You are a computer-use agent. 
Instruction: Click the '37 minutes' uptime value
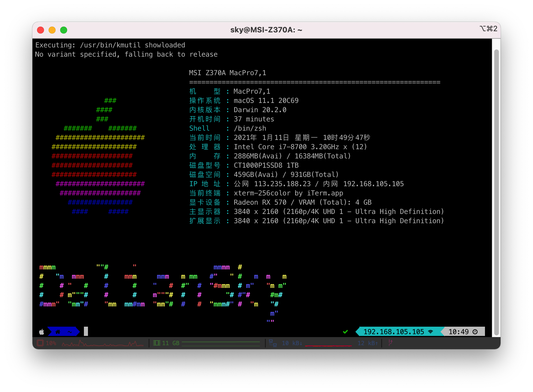coord(254,119)
